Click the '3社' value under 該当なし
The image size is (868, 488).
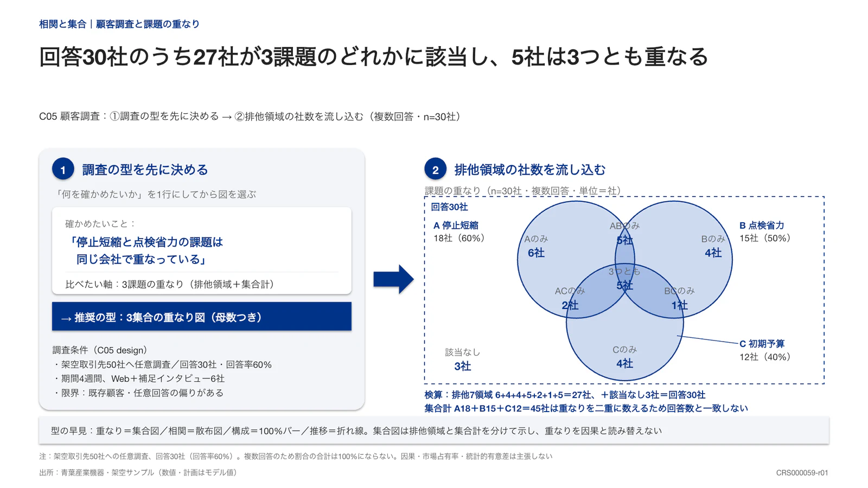click(462, 366)
